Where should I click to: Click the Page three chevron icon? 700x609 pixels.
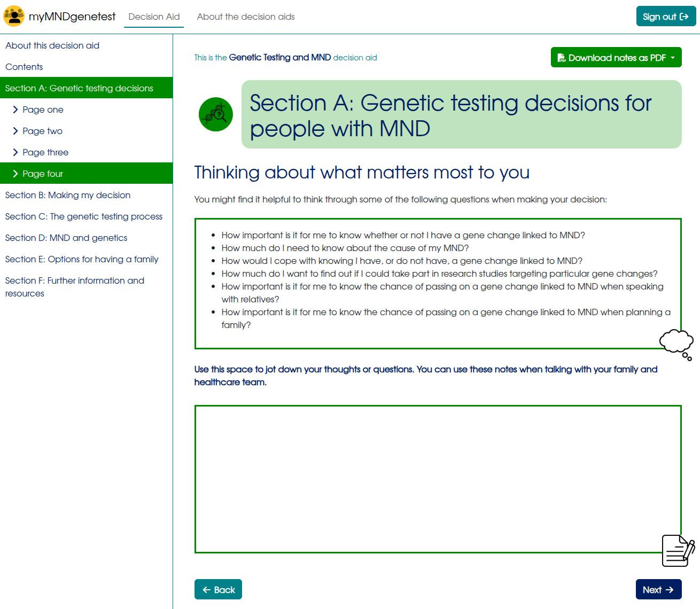click(x=15, y=152)
